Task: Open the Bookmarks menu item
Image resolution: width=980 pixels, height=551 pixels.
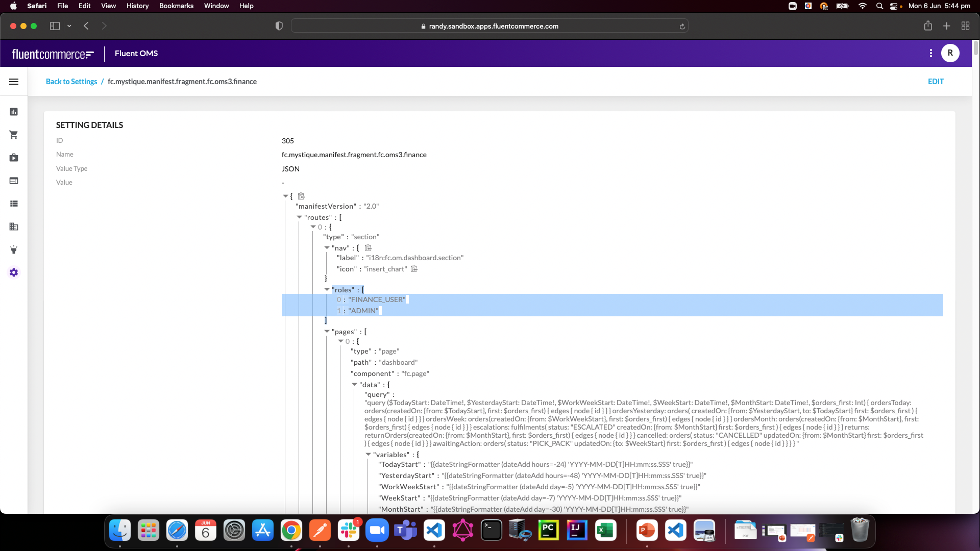Action: tap(176, 6)
